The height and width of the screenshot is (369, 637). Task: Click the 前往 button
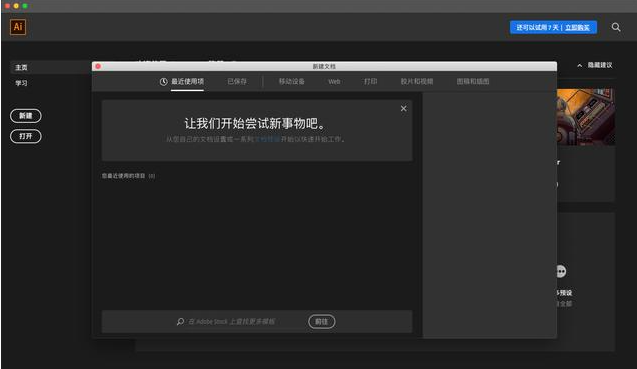[322, 321]
